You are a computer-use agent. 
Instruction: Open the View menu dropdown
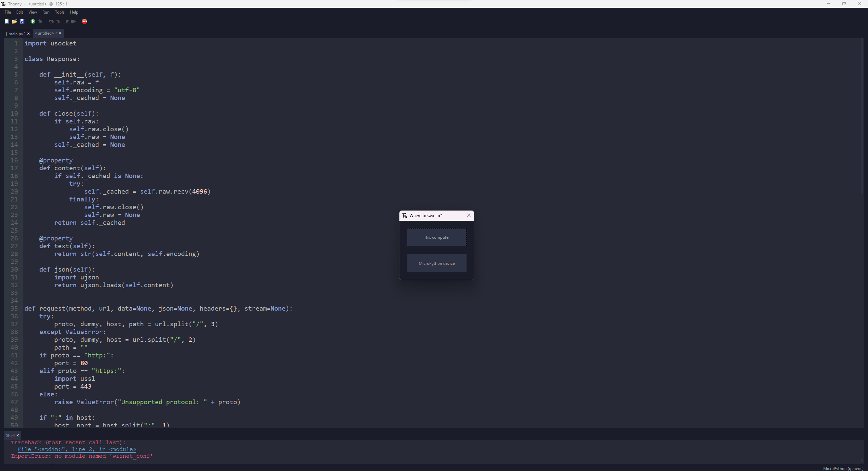pyautogui.click(x=32, y=12)
